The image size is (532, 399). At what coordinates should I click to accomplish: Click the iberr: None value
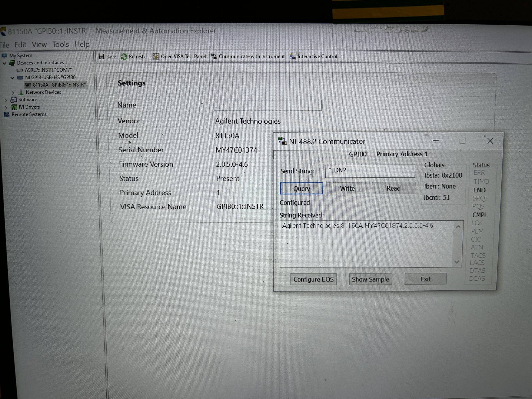(440, 186)
